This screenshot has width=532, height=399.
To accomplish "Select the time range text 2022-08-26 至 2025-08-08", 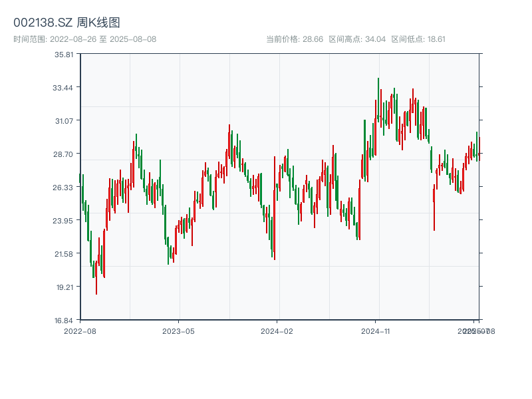I will tap(103, 39).
